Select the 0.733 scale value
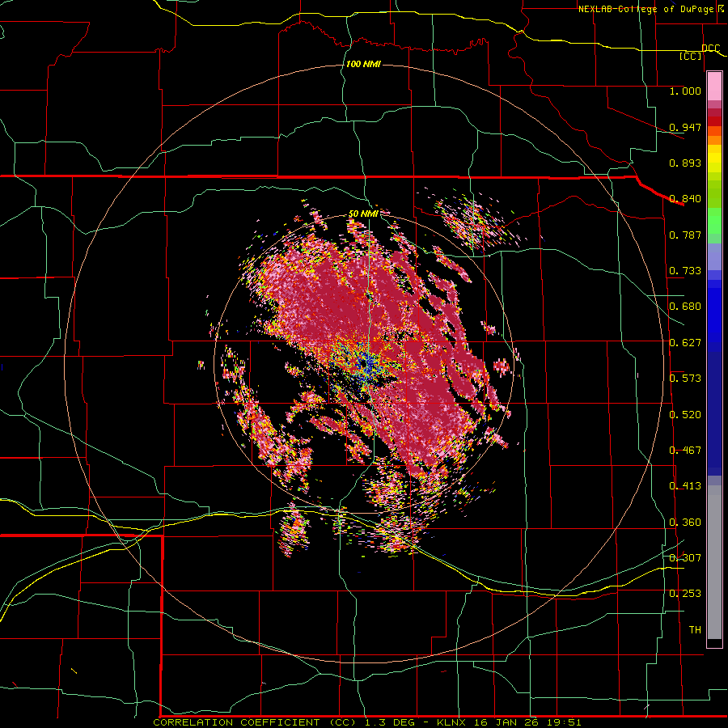Viewport: 728px width, 728px height. click(685, 271)
